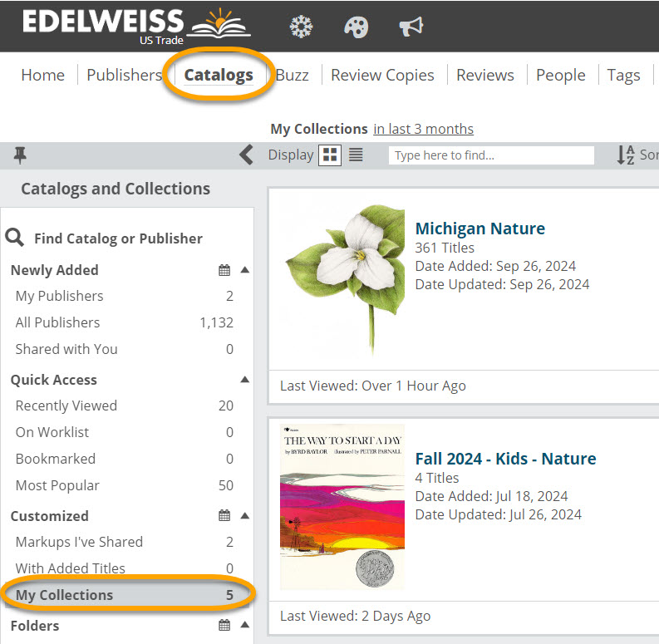Collapse the Quick Access section

point(244,380)
